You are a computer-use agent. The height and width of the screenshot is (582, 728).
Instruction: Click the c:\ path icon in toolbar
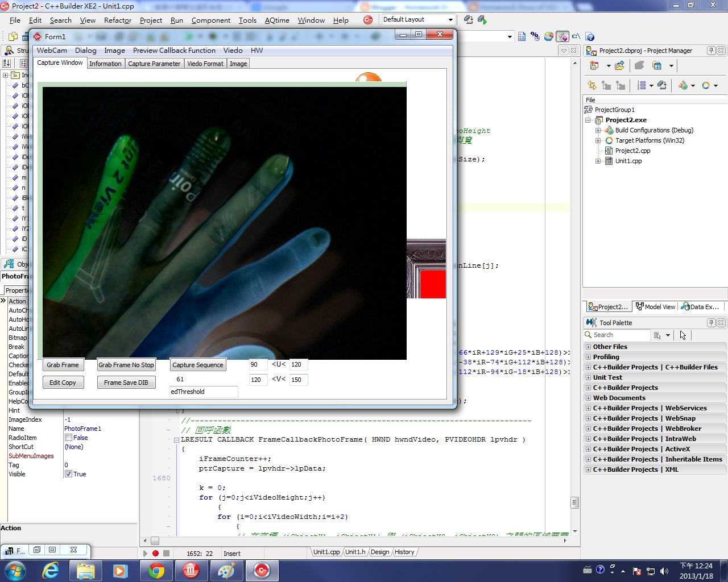pyautogui.click(x=576, y=36)
